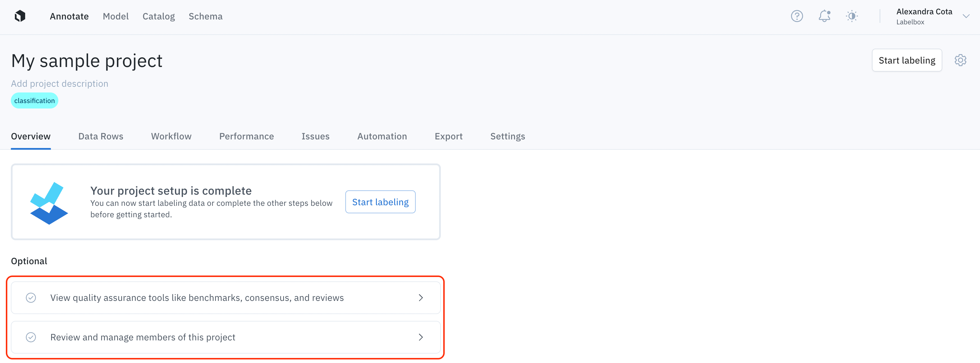Click check circle beside manage members
Screen dimensions: 980x363
point(31,337)
